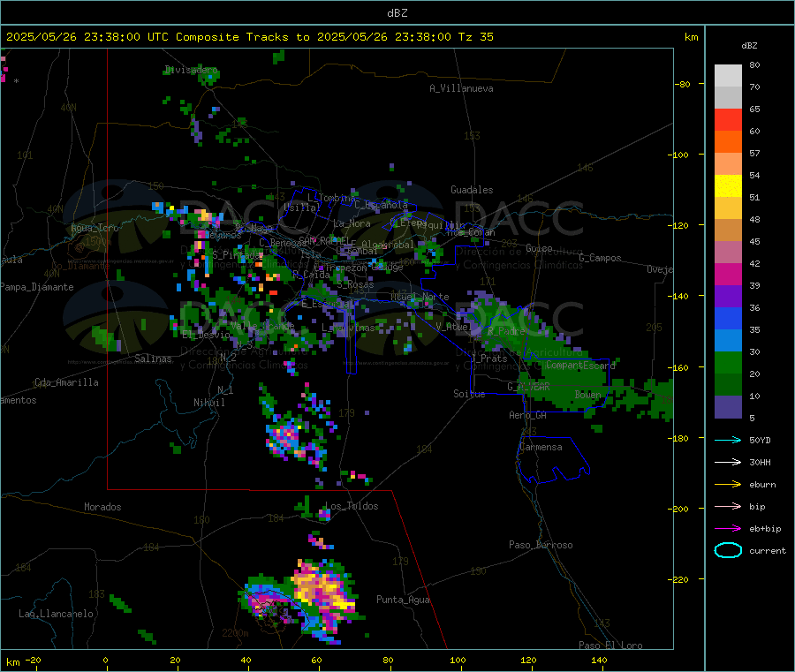Click the Punta_Agua map label

[x=403, y=600]
